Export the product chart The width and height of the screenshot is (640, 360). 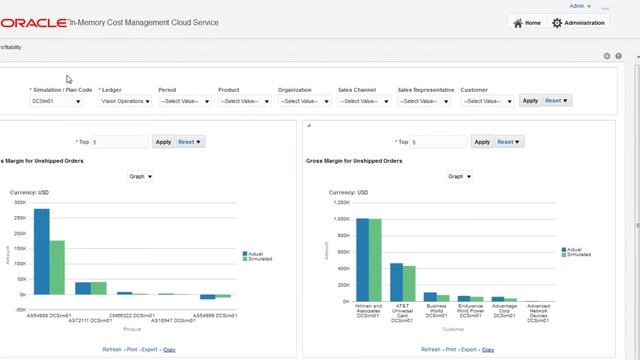pyautogui.click(x=149, y=349)
